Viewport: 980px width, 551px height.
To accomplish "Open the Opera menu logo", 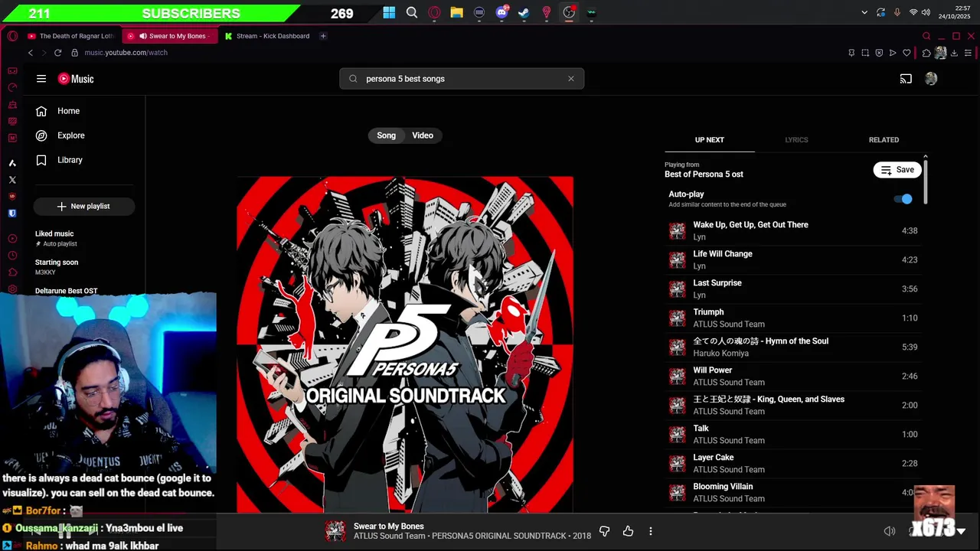I will 12,36.
